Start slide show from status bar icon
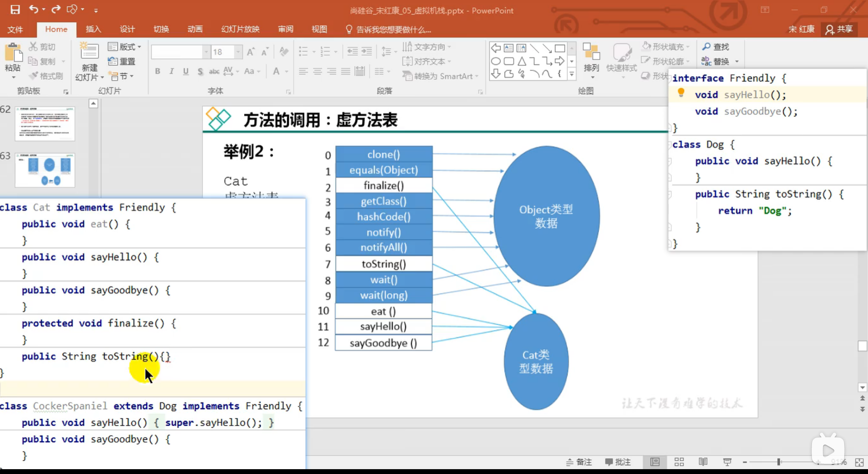Viewport: 868px width, 474px height. click(x=727, y=462)
